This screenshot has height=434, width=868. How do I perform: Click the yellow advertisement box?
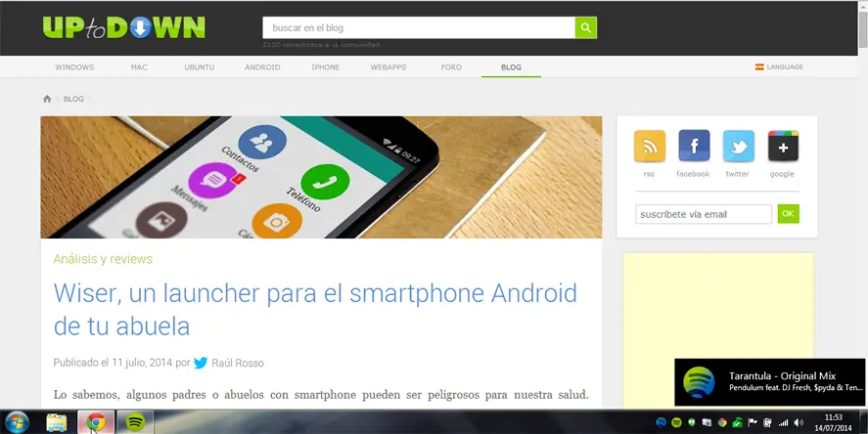coord(718,330)
